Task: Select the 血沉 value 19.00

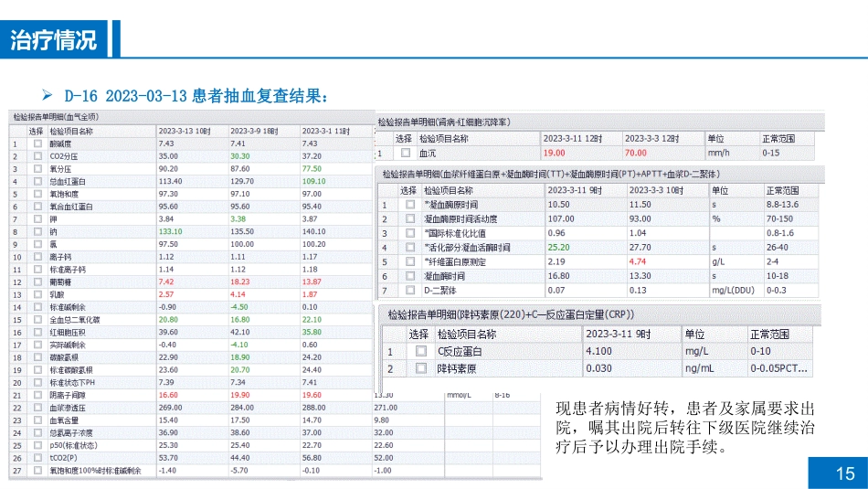Action: point(554,153)
